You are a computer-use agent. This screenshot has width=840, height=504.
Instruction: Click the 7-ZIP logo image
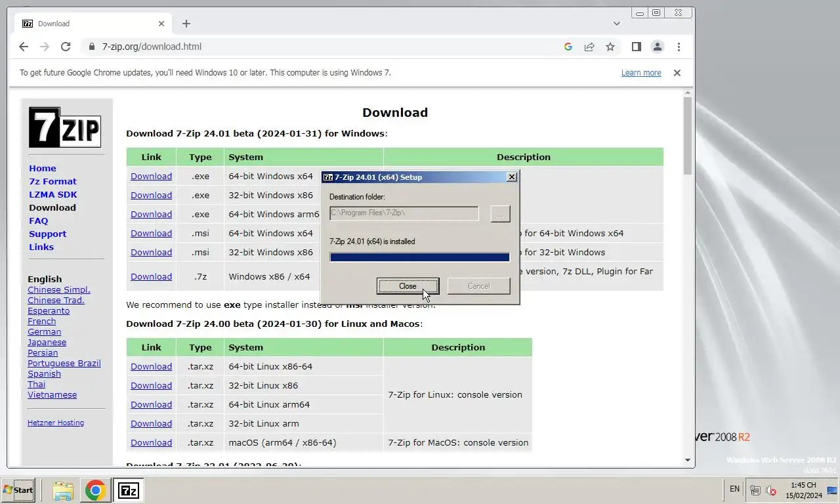pyautogui.click(x=64, y=127)
